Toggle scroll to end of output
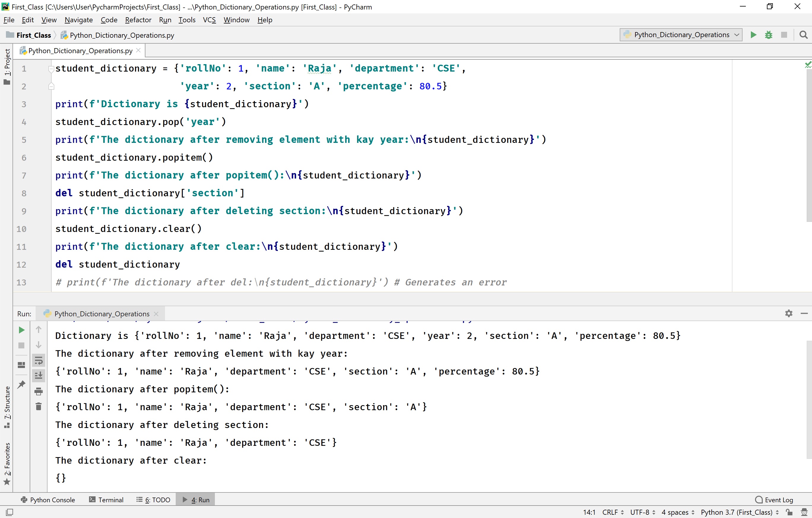The width and height of the screenshot is (812, 518). point(39,375)
